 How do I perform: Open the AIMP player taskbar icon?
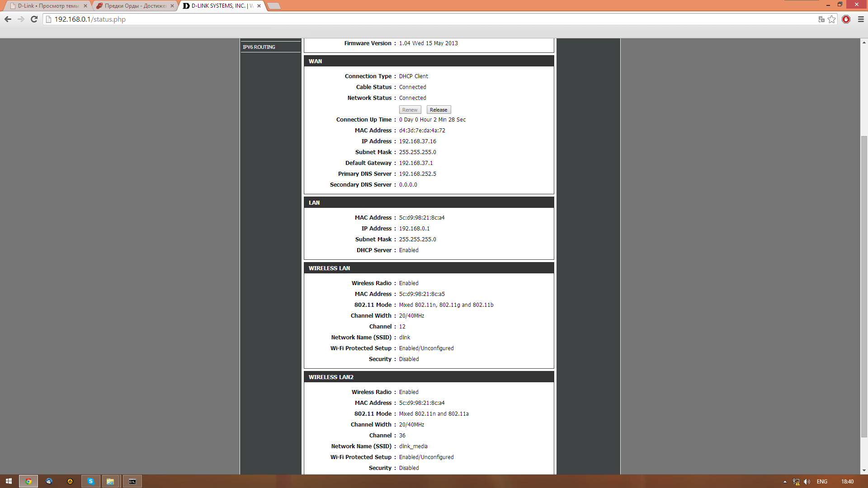70,481
